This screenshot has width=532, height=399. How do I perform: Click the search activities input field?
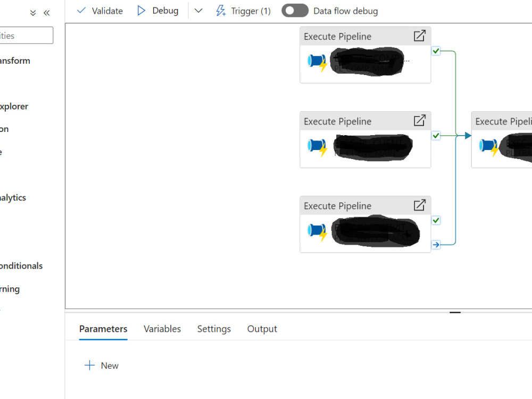26,35
